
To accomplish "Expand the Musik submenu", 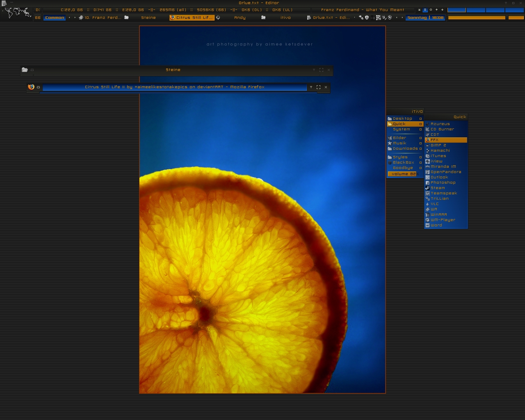I will point(405,143).
